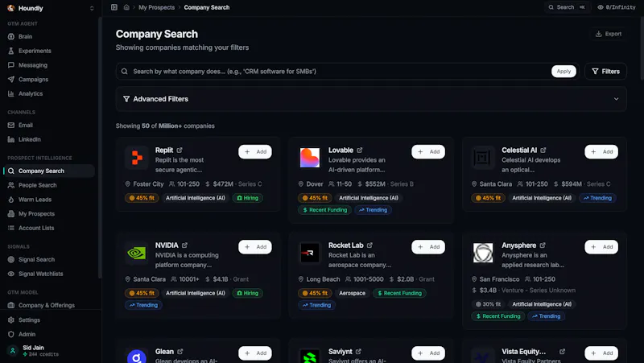Viewport: 644px width, 363px height.
Task: Click the Replit company logo
Action: (x=137, y=158)
